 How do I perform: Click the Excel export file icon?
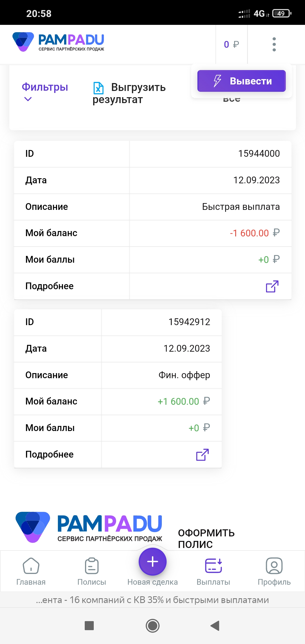click(x=98, y=88)
